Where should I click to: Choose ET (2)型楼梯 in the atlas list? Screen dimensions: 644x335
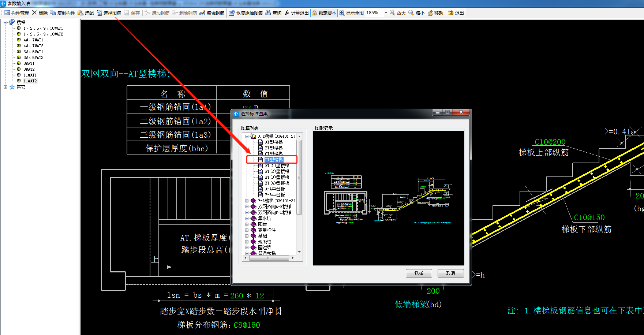click(277, 171)
